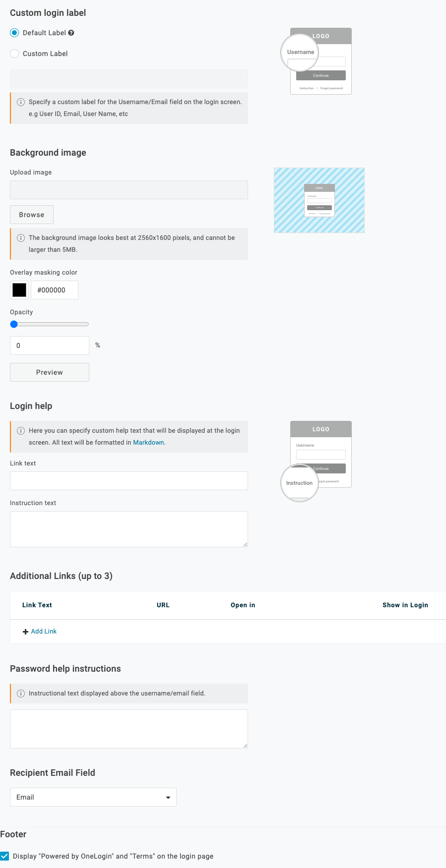446x868 pixels.
Task: Click the black overlay masking color swatch
Action: click(19, 289)
